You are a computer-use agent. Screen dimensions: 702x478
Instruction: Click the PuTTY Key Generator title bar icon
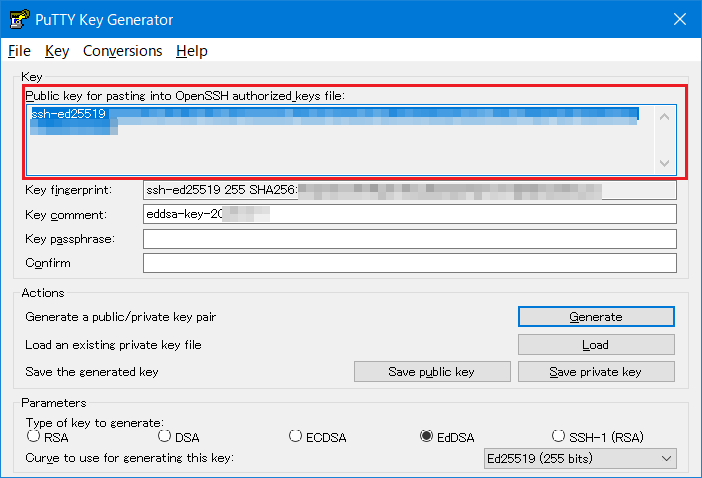[x=19, y=20]
